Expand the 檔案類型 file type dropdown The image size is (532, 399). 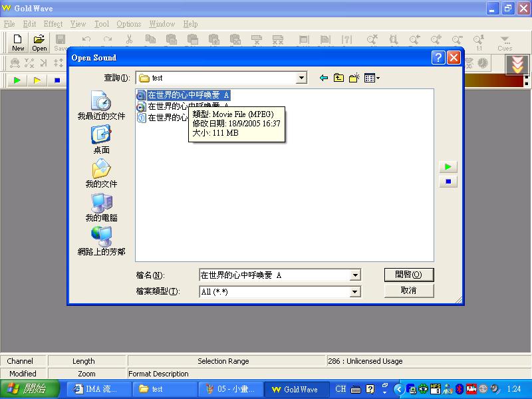(355, 292)
